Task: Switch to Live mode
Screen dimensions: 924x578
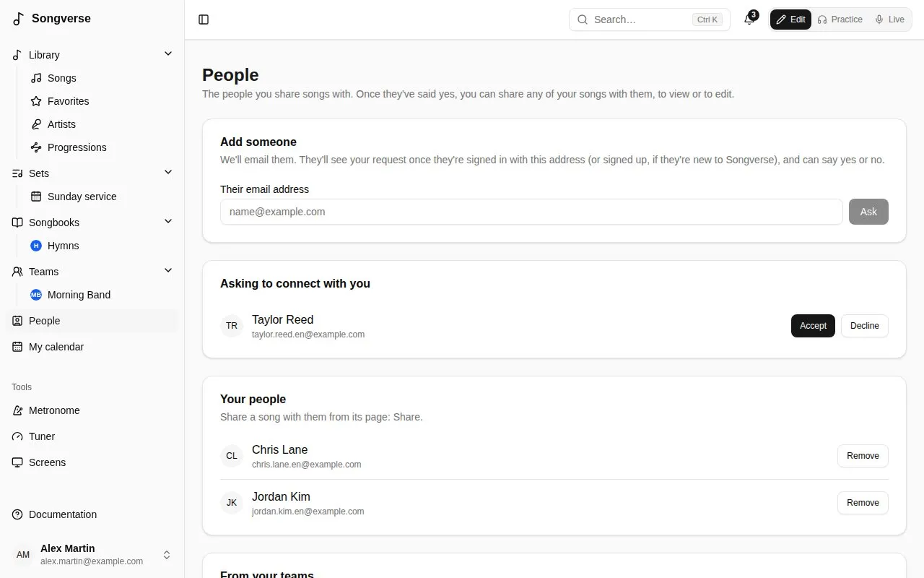Action: [x=889, y=20]
